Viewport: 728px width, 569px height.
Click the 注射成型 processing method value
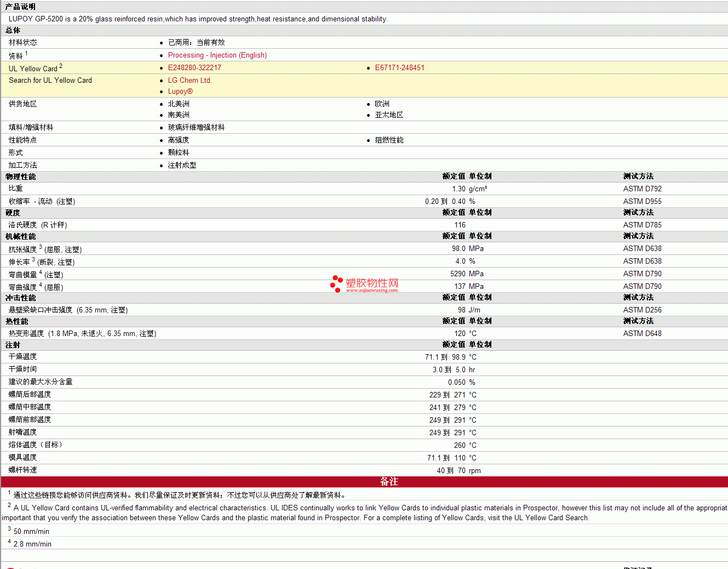point(182,166)
